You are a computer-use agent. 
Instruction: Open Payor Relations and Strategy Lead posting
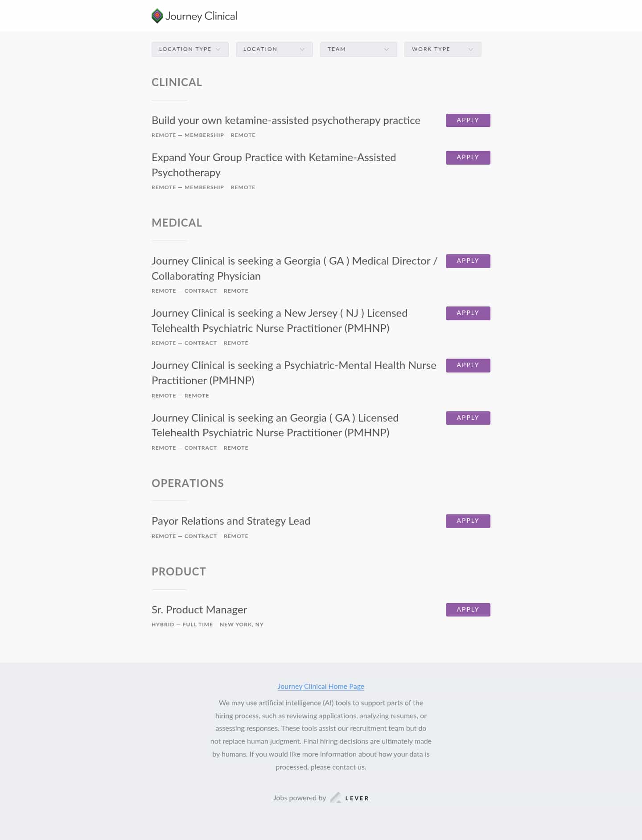(x=231, y=521)
